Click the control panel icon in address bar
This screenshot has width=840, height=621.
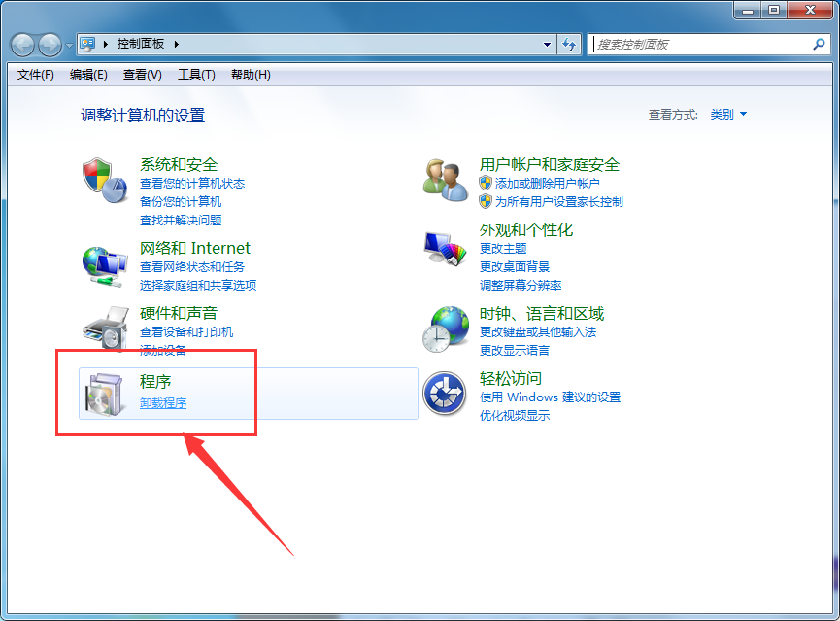87,44
